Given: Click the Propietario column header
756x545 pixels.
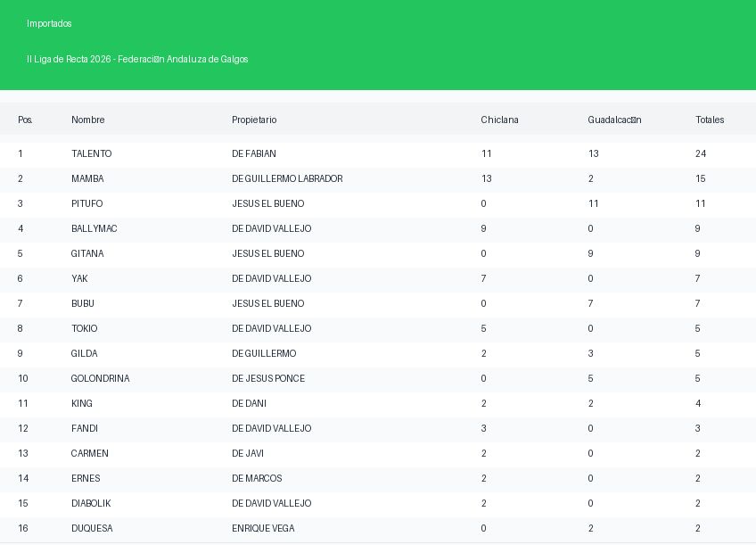Looking at the screenshot, I should (254, 120).
